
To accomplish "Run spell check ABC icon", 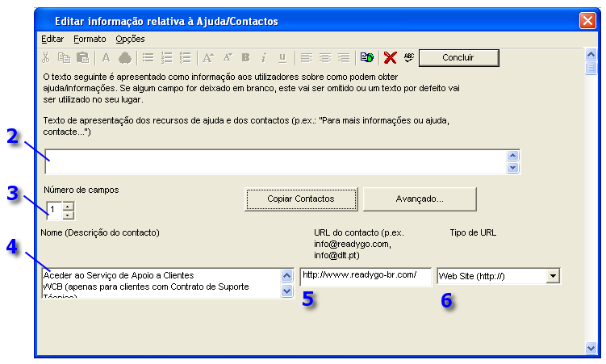I will pos(408,57).
